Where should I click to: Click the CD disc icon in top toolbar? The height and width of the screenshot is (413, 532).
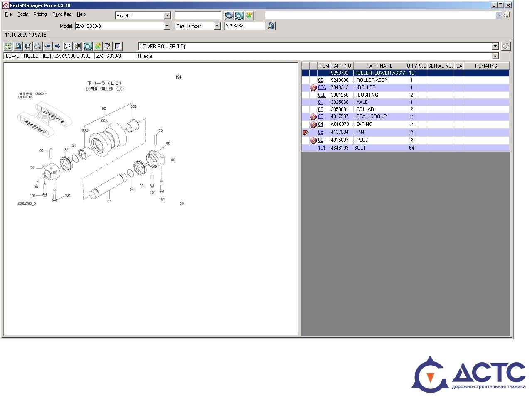click(239, 15)
